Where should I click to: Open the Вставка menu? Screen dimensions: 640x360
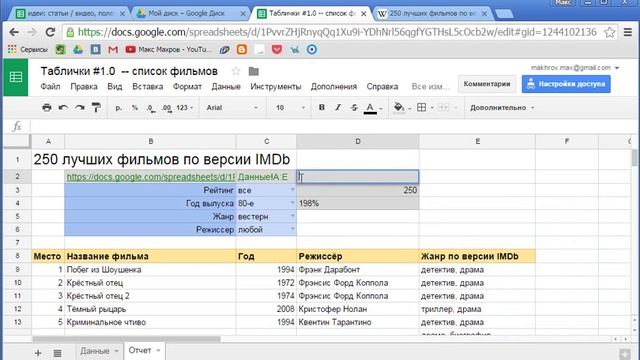(x=147, y=87)
